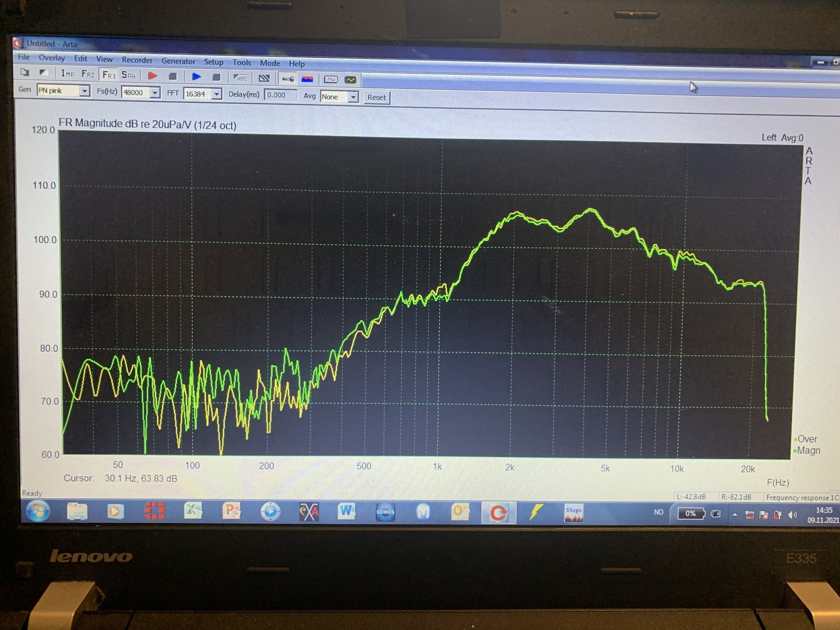
Task: Select the active Arta taskbar icon
Action: tap(498, 513)
